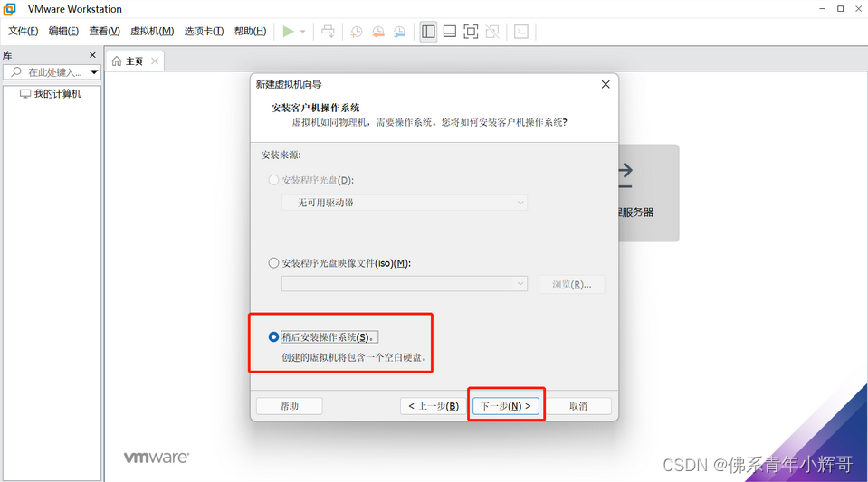This screenshot has height=482, width=868.
Task: Open the VM menu
Action: tap(152, 32)
